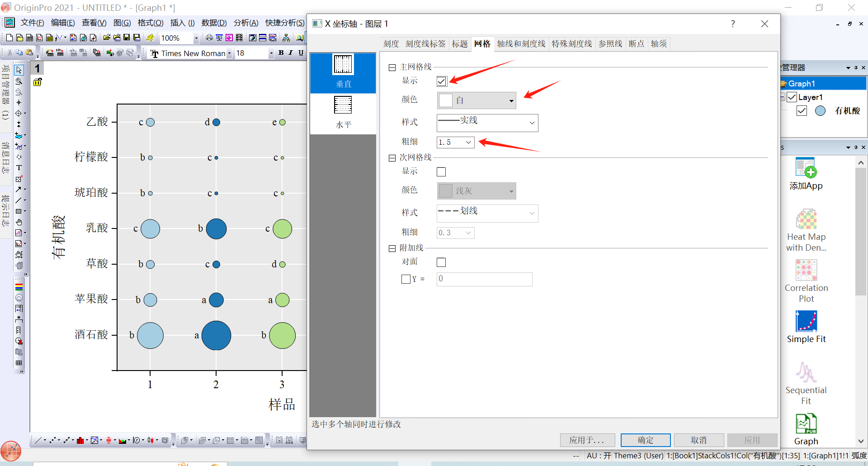Open the 分析(A) menu
The width and height of the screenshot is (868, 466).
tap(245, 23)
